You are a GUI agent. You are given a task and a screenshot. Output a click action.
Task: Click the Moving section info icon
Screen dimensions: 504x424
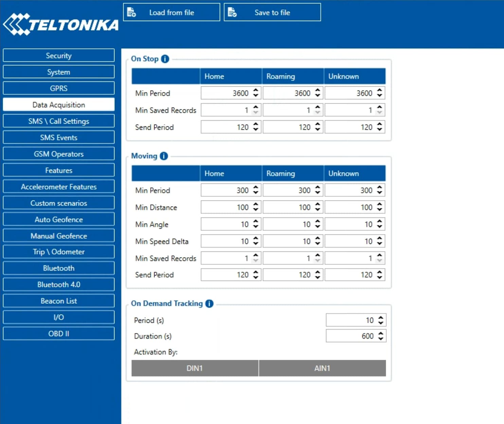click(x=164, y=156)
